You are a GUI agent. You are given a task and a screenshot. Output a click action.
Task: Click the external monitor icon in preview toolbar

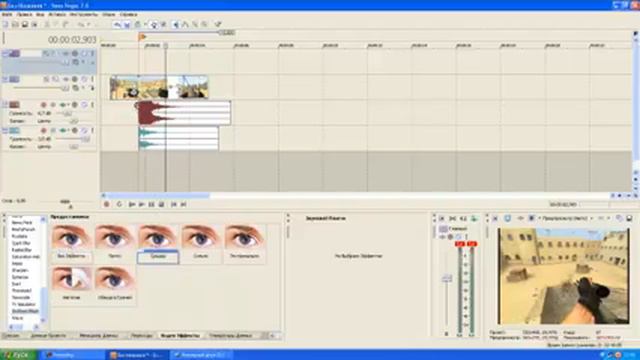coord(507,219)
